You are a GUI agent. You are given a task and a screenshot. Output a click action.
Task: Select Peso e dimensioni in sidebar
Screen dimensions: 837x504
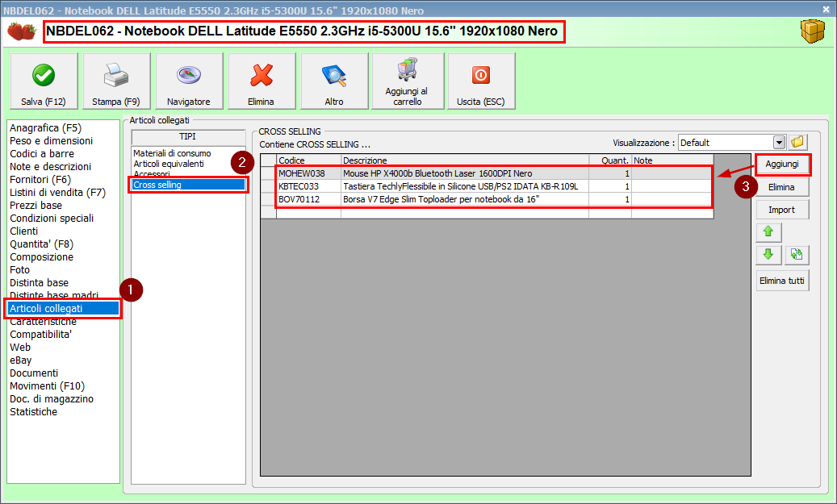pos(51,141)
